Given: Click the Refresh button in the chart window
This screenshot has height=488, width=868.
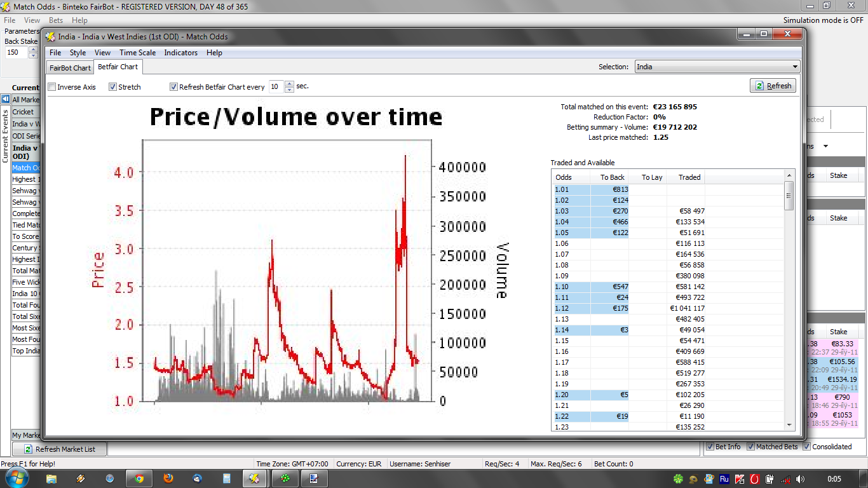Looking at the screenshot, I should pos(773,86).
